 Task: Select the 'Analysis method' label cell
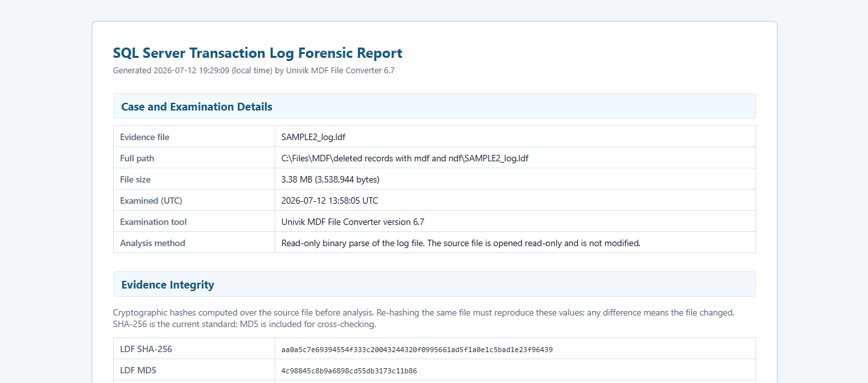[x=194, y=243]
